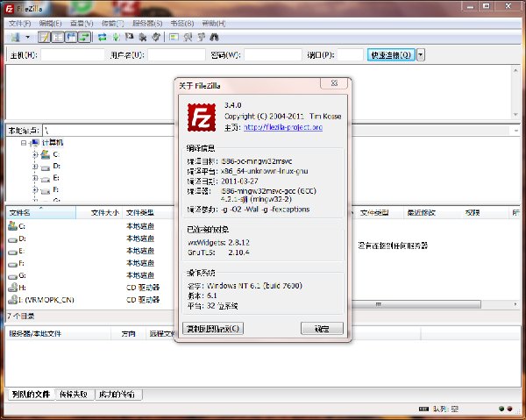Open the 帮助(H) menu
The image size is (526, 420).
214,24
